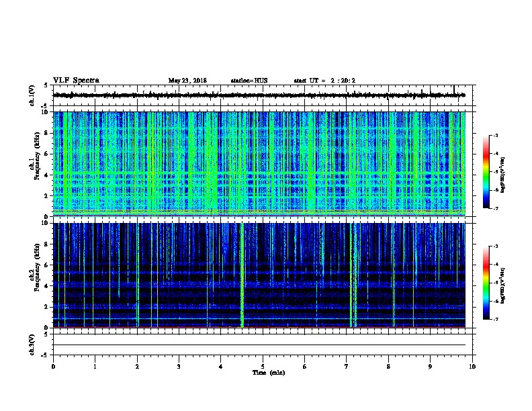Click the ch.2 spectrogram color scale bar
This screenshot has width=532, height=411.
point(486,283)
